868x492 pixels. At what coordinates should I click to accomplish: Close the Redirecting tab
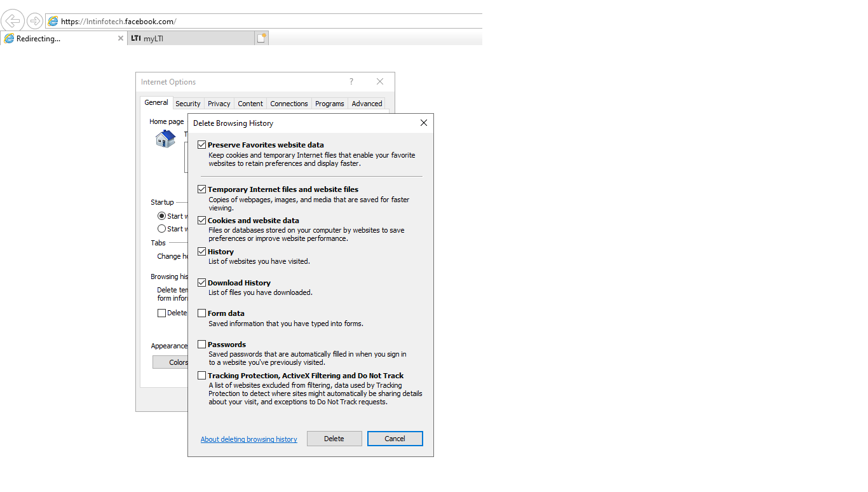(121, 38)
